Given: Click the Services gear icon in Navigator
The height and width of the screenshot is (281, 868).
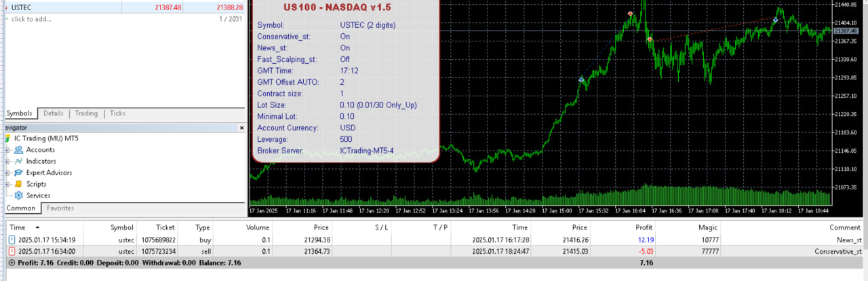Looking at the screenshot, I should (19, 195).
